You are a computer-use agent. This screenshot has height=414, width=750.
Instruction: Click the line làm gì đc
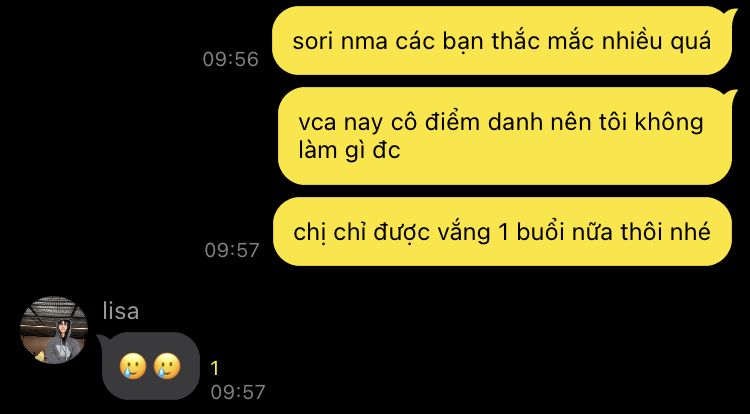(349, 151)
